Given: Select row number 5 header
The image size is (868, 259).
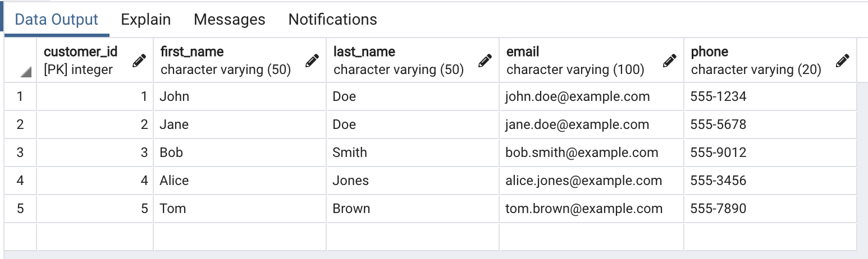Looking at the screenshot, I should tap(20, 209).
